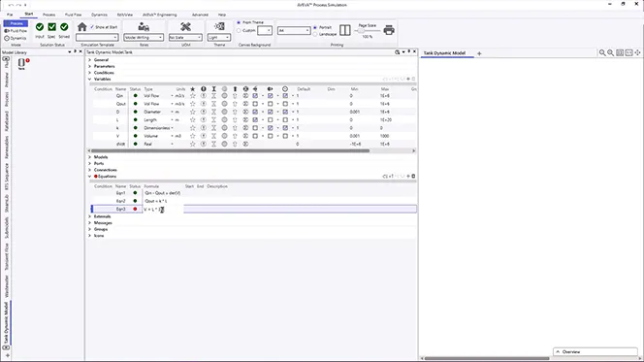644x362 pixels.
Task: Expand the General section
Action: tap(90, 60)
